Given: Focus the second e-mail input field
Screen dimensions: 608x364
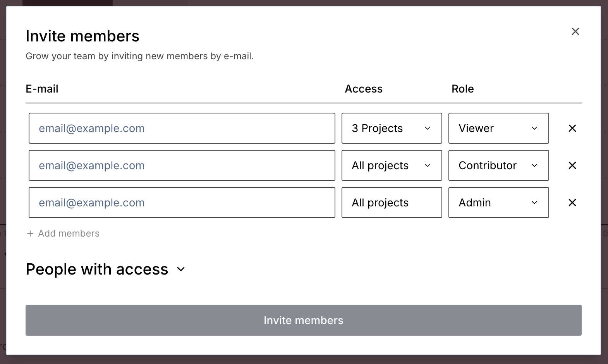Looking at the screenshot, I should pos(182,165).
